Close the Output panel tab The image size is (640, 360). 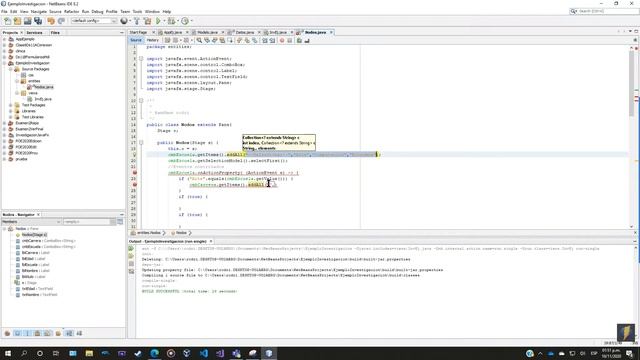click(x=211, y=241)
